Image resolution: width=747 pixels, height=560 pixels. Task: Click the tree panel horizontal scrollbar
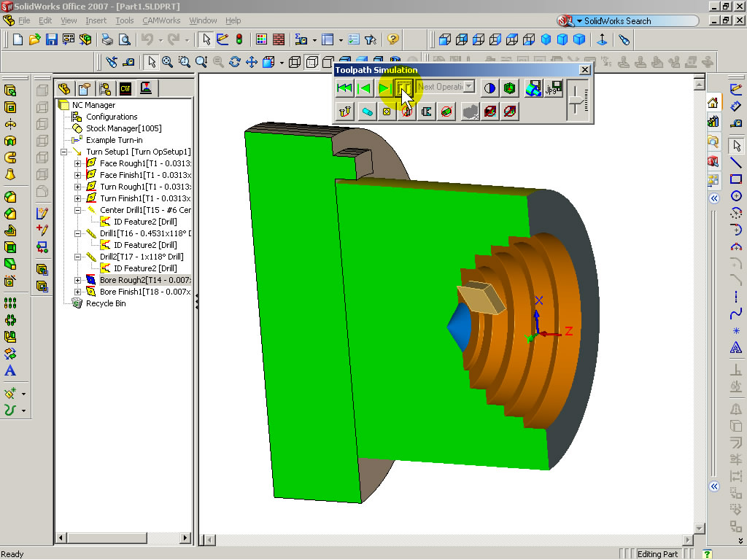[x=124, y=537]
